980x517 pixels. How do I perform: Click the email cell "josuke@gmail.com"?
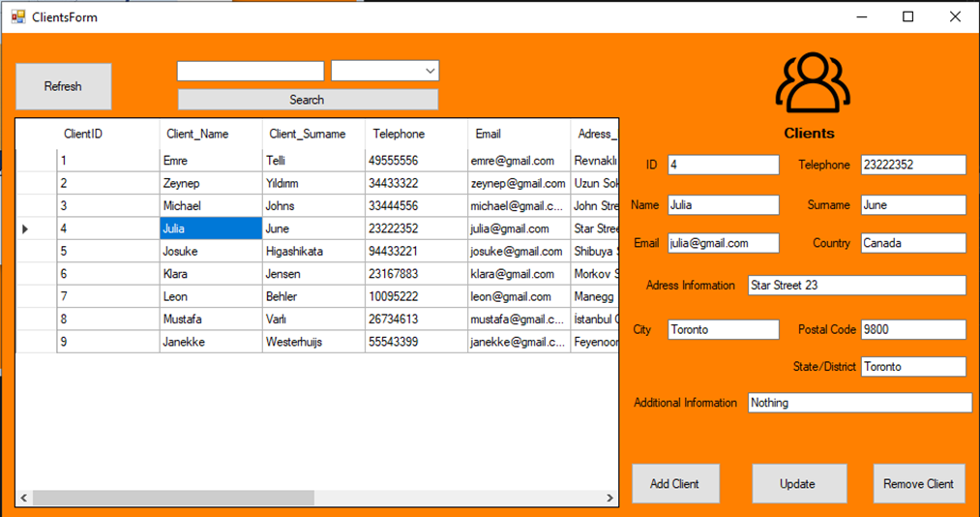[x=519, y=252]
